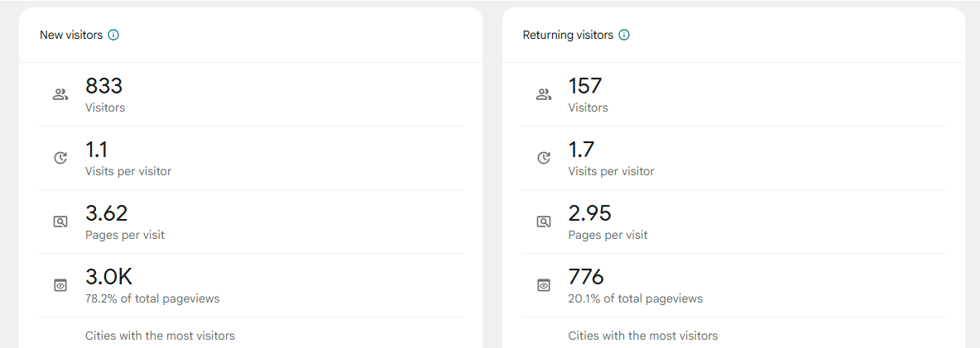This screenshot has width=980, height=348.
Task: Click the 78.2% of total pageviews text
Action: [152, 298]
